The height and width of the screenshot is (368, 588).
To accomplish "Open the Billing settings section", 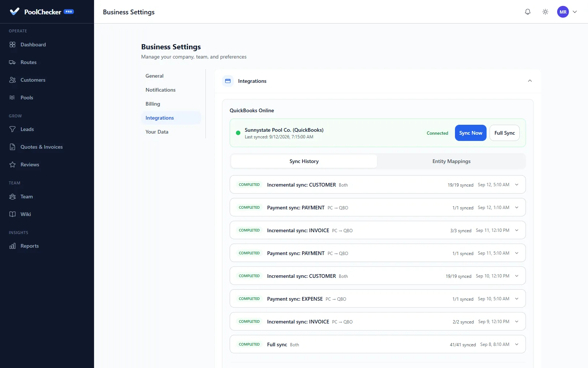I will (171, 104).
